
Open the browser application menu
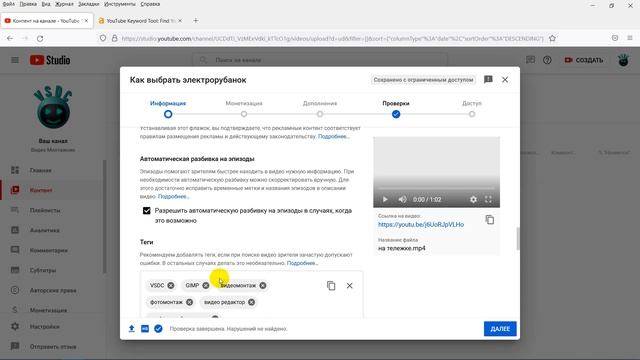630,38
